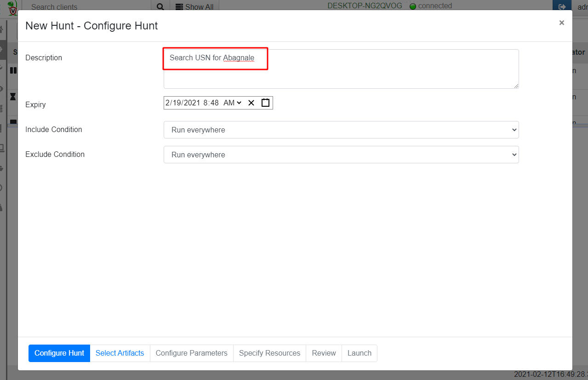
Task: Click the magnifier search icon
Action: 160,7
